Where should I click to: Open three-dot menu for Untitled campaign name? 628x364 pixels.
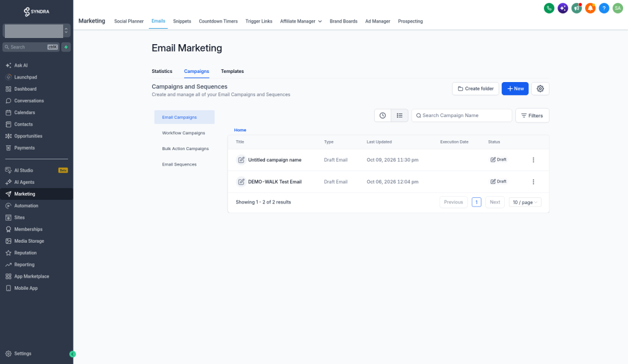pyautogui.click(x=533, y=160)
